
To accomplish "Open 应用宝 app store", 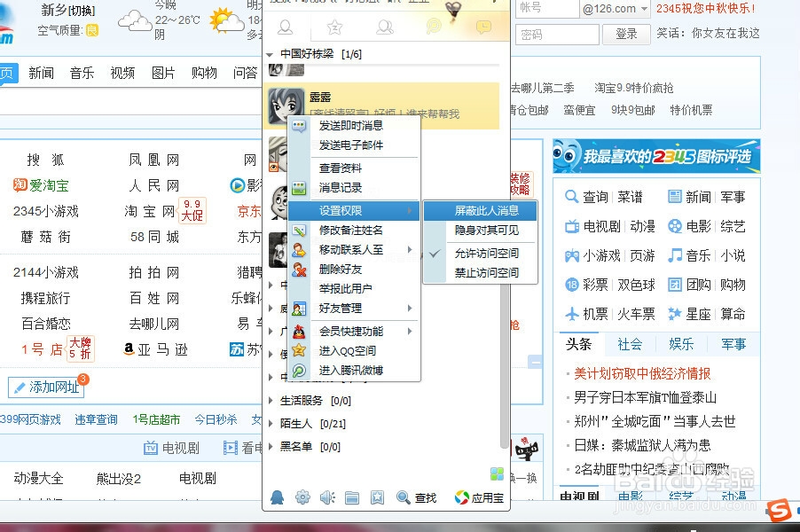I will click(x=479, y=497).
